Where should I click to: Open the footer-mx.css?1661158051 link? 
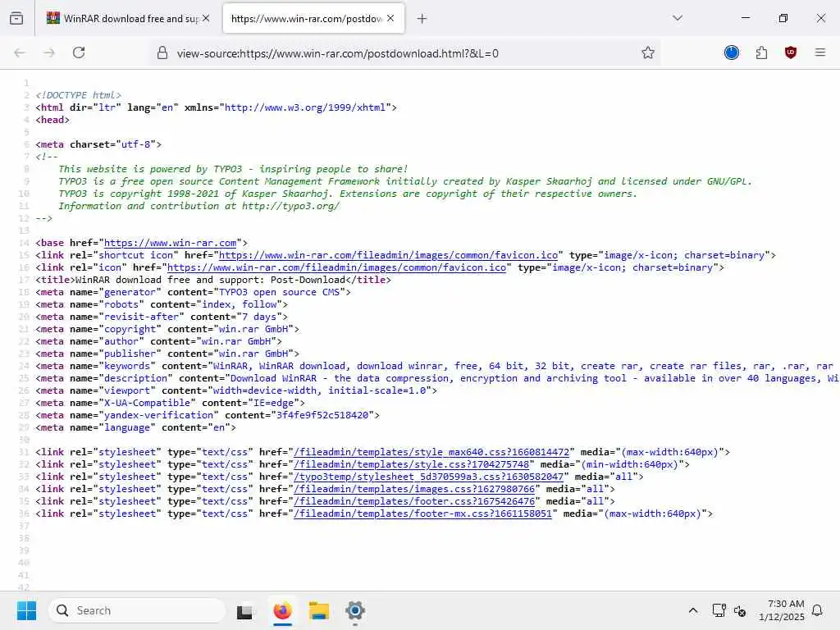pos(422,514)
